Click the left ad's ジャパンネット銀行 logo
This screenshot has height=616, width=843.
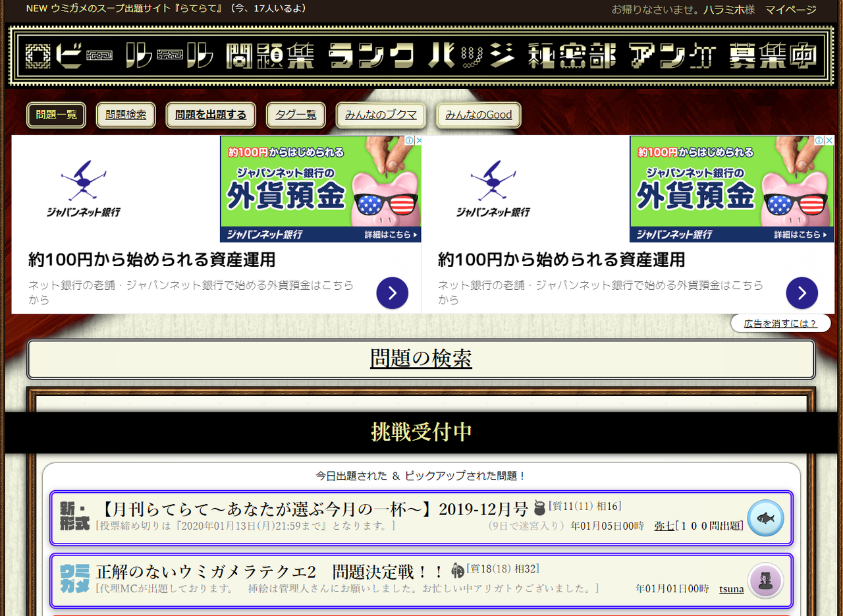(x=84, y=188)
